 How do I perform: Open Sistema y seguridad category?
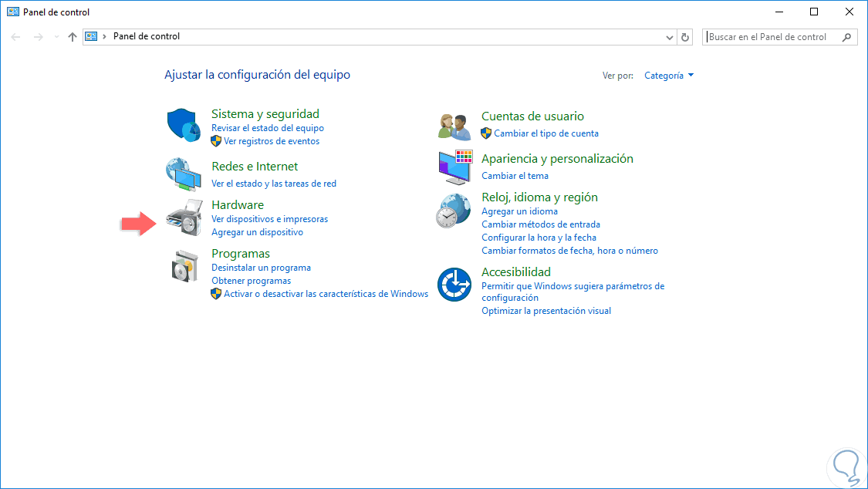coord(265,114)
